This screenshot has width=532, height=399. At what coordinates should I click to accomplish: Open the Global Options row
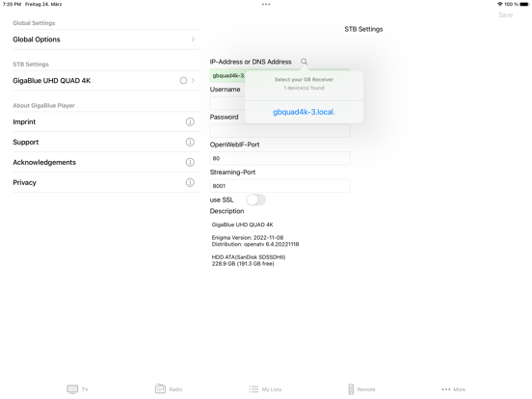[x=107, y=40]
